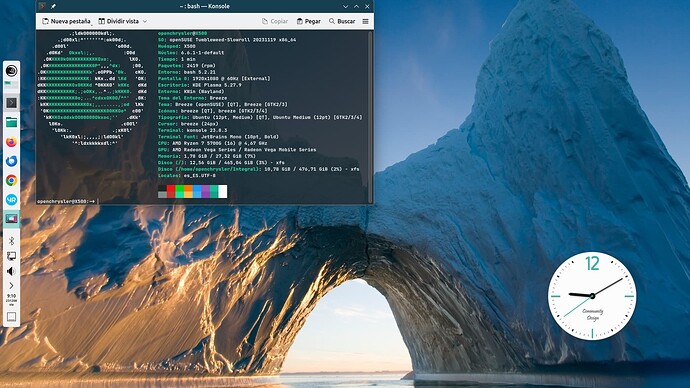Launch Thunderbird from the dock
This screenshot has height=388, width=690.
pos(11,161)
